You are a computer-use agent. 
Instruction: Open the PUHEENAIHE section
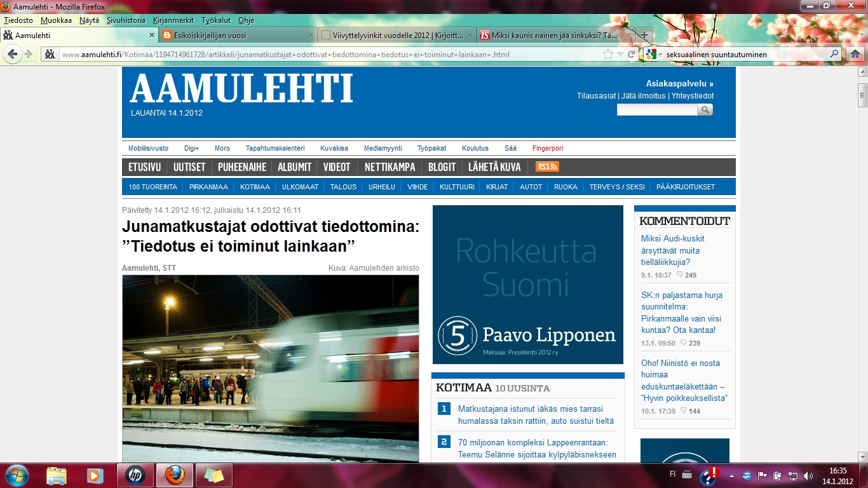241,167
